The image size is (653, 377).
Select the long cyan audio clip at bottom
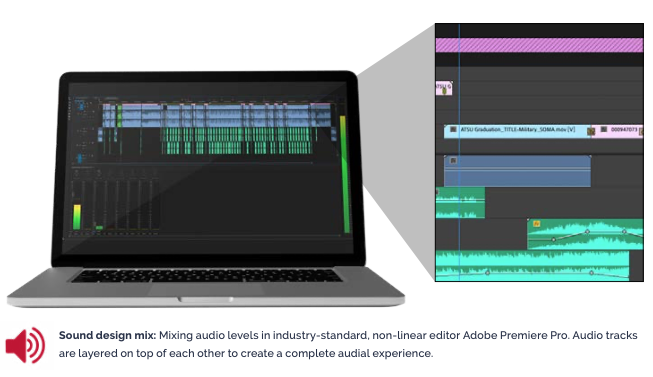point(532,265)
